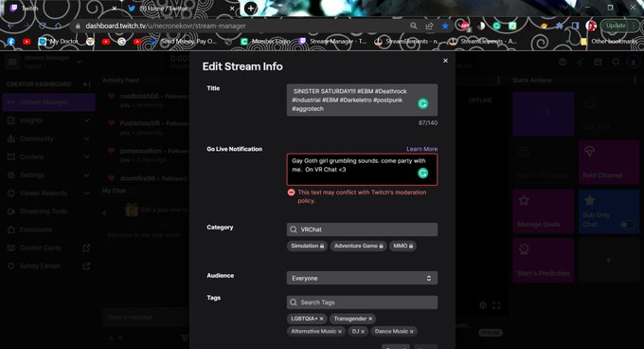The width and height of the screenshot is (644, 349).
Task: Open the Google bookmark icon
Action: tap(121, 42)
